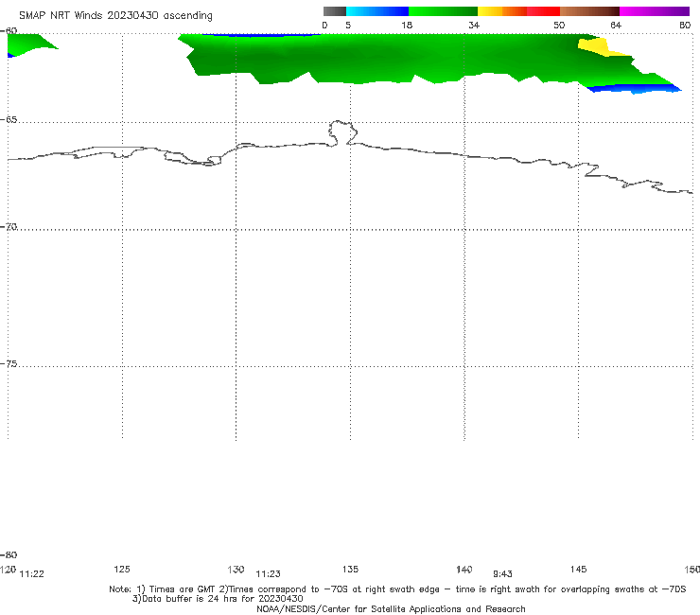Click the longitude label '125'

[122, 569]
